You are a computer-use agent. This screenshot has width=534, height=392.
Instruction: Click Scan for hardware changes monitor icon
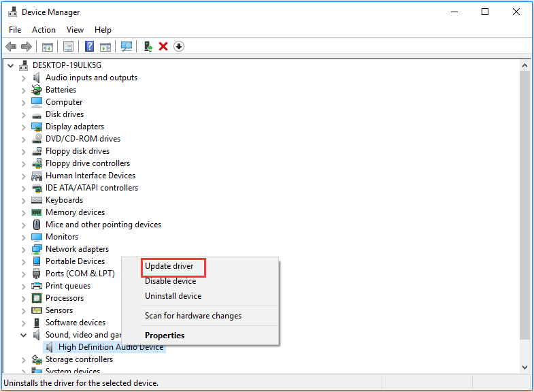click(127, 47)
